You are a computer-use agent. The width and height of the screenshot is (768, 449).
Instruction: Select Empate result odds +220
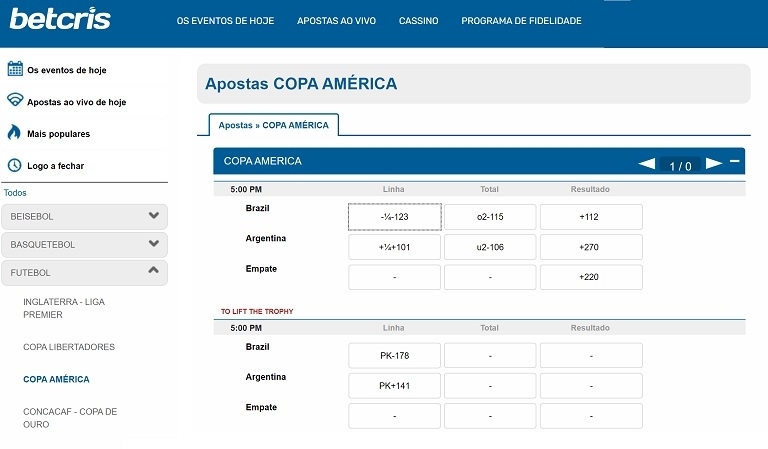point(591,277)
